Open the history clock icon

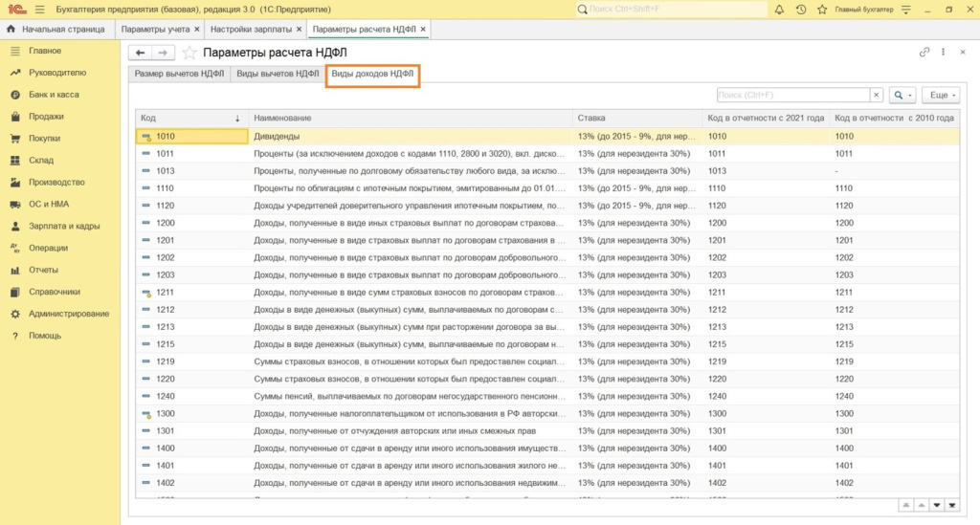pos(800,10)
